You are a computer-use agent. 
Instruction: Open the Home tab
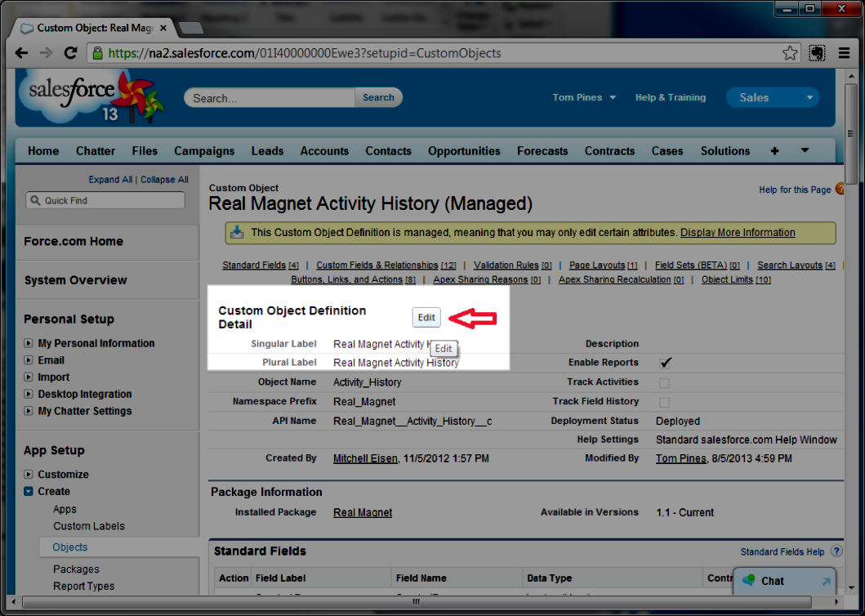point(43,150)
